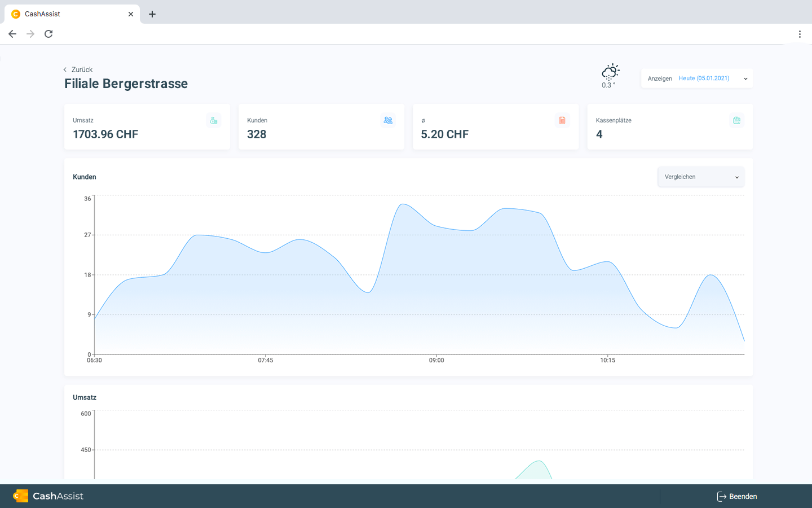Go back using browser back arrow
Screen dimensions: 812x508
[x=12, y=34]
